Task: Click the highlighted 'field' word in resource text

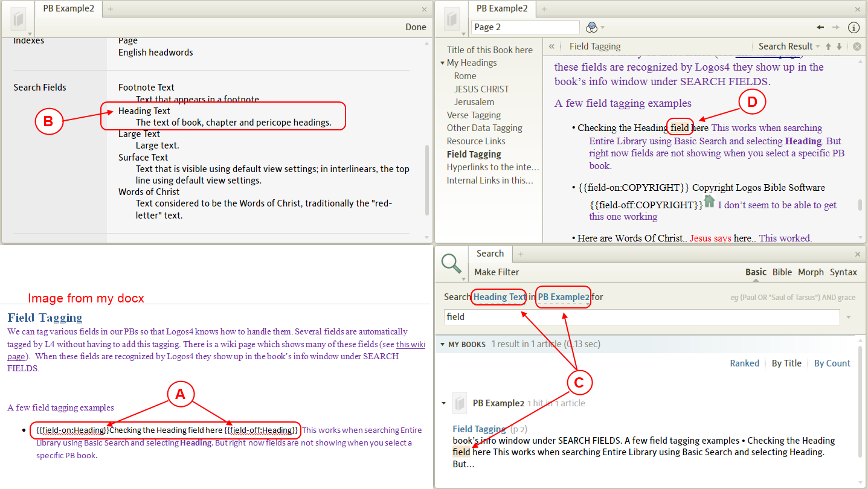Action: [x=680, y=128]
